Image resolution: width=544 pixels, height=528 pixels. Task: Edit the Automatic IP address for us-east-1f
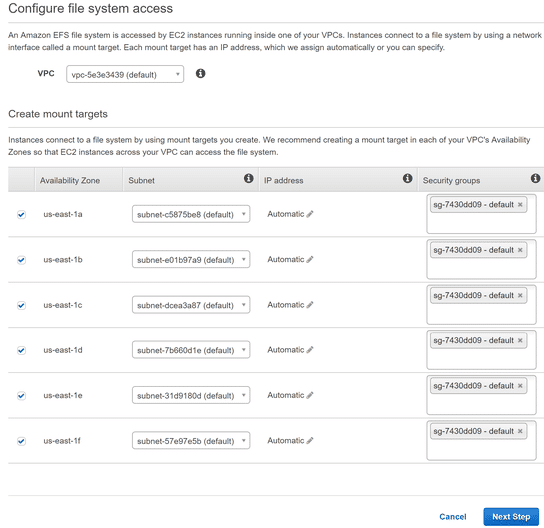(310, 441)
